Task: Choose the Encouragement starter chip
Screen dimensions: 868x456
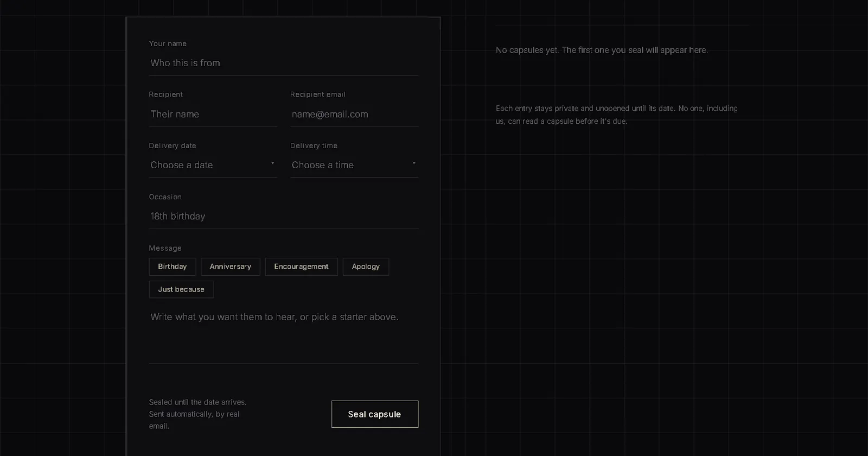Action: tap(301, 267)
